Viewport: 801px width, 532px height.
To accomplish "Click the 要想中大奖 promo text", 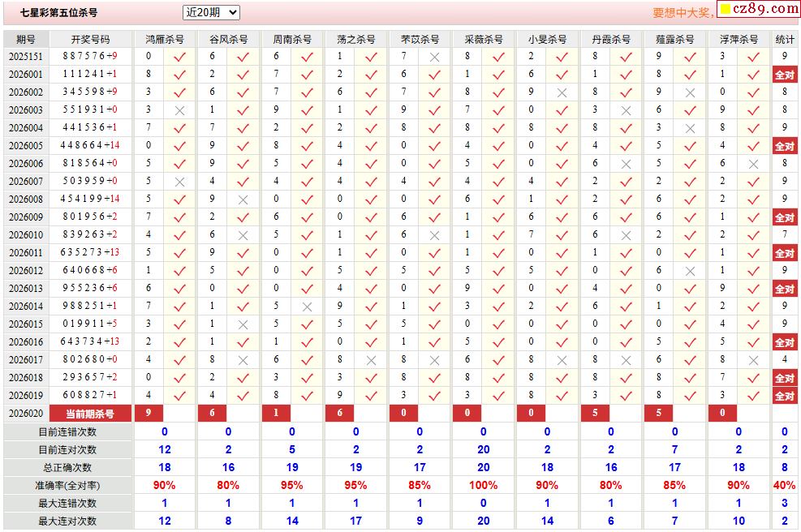I will coord(683,13).
